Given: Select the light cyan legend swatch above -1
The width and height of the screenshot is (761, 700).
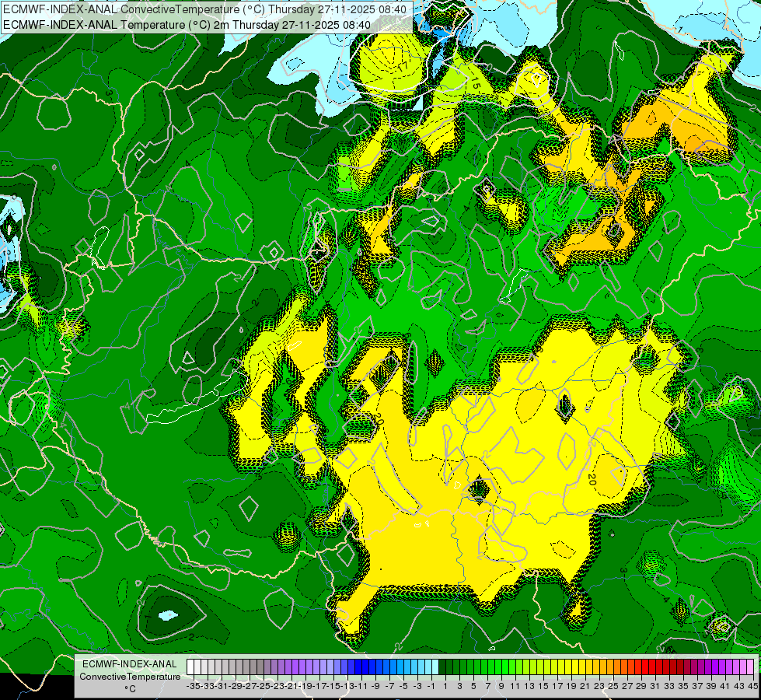Looking at the screenshot, I should tap(435, 667).
